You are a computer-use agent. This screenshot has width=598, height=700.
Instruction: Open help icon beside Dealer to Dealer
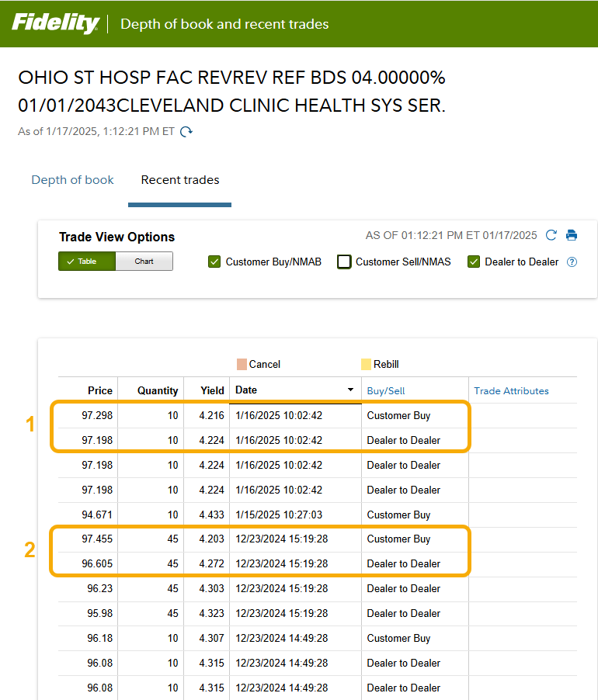(x=572, y=262)
